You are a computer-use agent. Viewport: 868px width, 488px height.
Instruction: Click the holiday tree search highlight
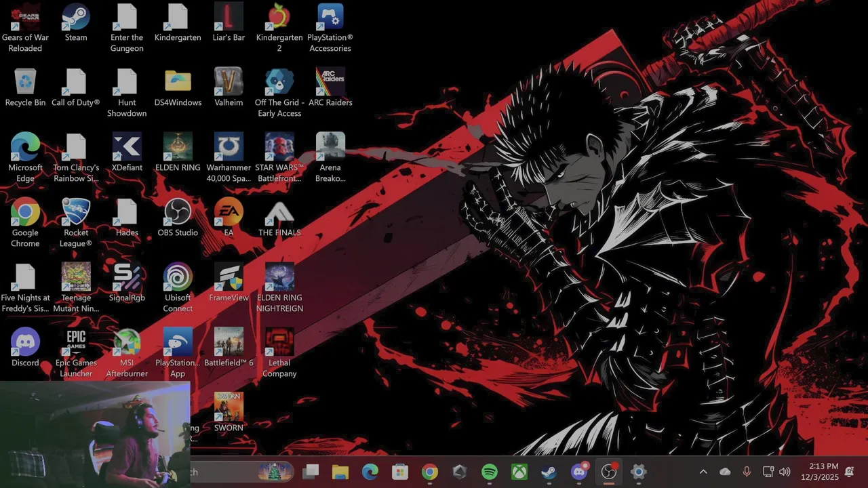275,472
